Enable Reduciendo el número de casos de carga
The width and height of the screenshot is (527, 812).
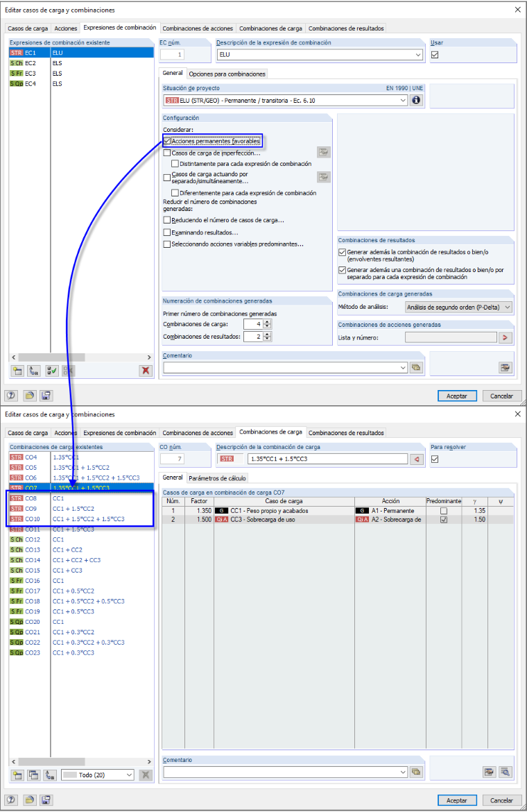pyautogui.click(x=167, y=220)
